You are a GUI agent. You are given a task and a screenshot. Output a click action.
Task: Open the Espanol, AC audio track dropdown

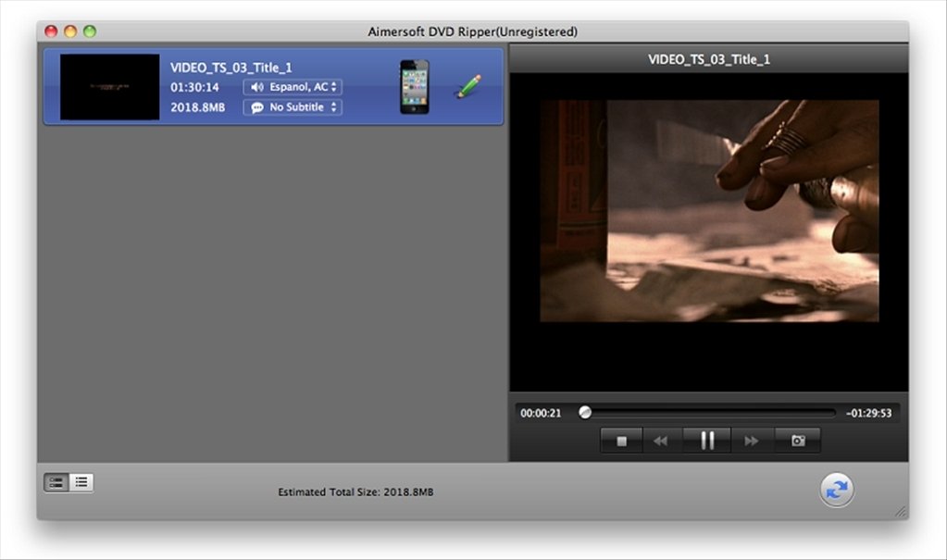293,87
